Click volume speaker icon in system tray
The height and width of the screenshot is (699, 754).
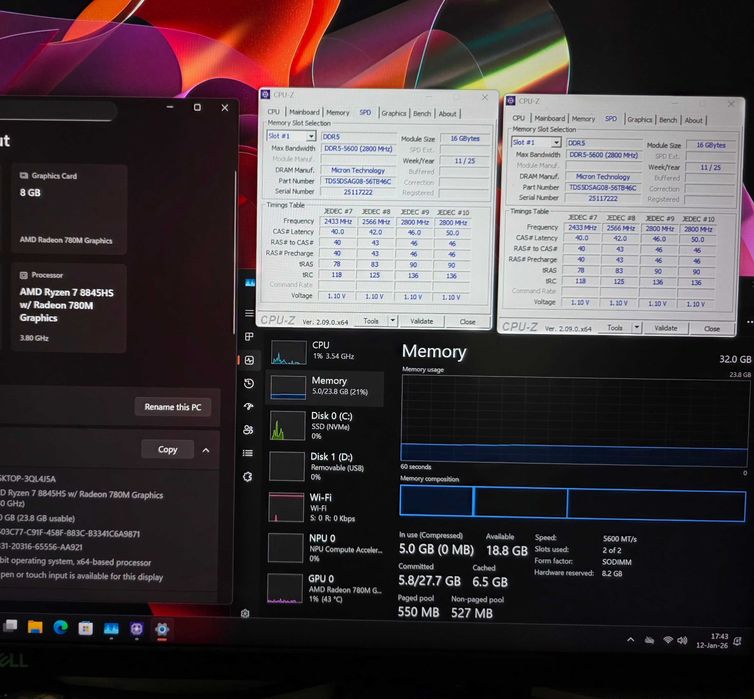[682, 640]
